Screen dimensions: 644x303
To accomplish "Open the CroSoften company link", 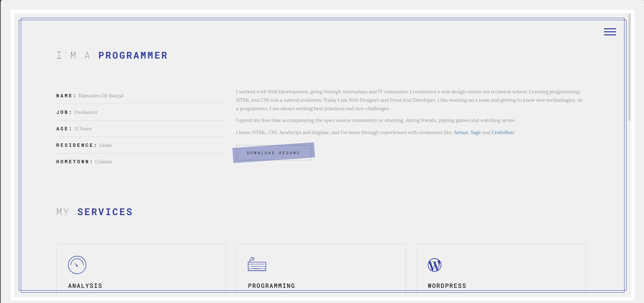I will (x=503, y=132).
